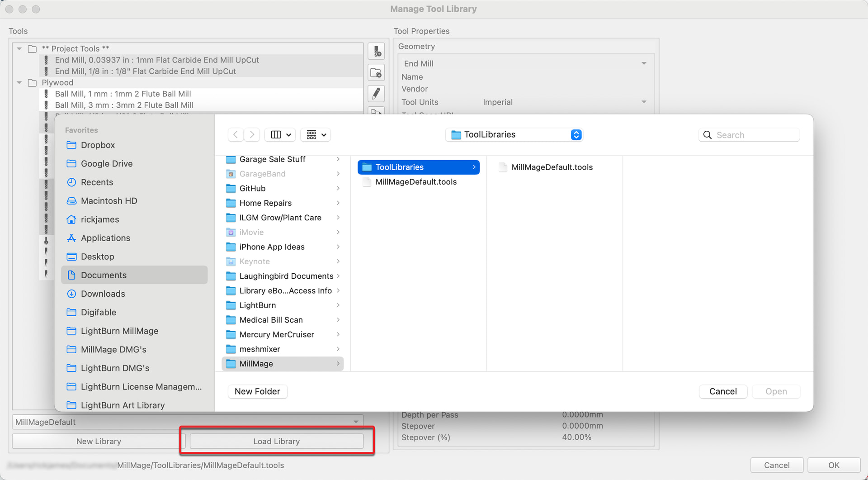Open the ToolLibraries path popup
Viewport: 868px width, 480px height.
click(514, 135)
